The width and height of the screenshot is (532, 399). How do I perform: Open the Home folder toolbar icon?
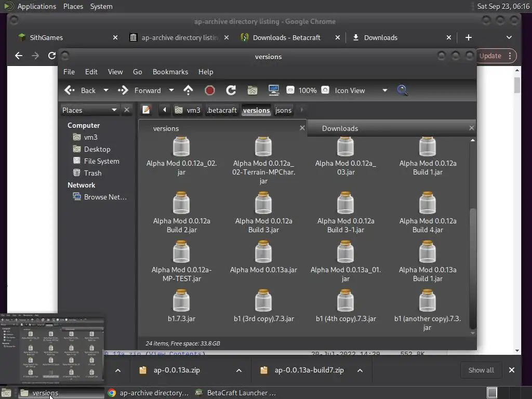[252, 90]
